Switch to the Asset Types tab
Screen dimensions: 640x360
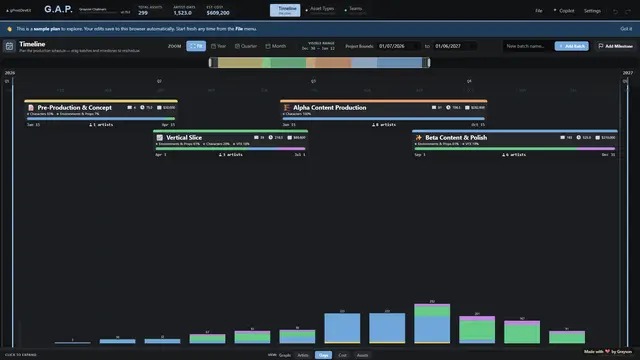[x=320, y=10]
